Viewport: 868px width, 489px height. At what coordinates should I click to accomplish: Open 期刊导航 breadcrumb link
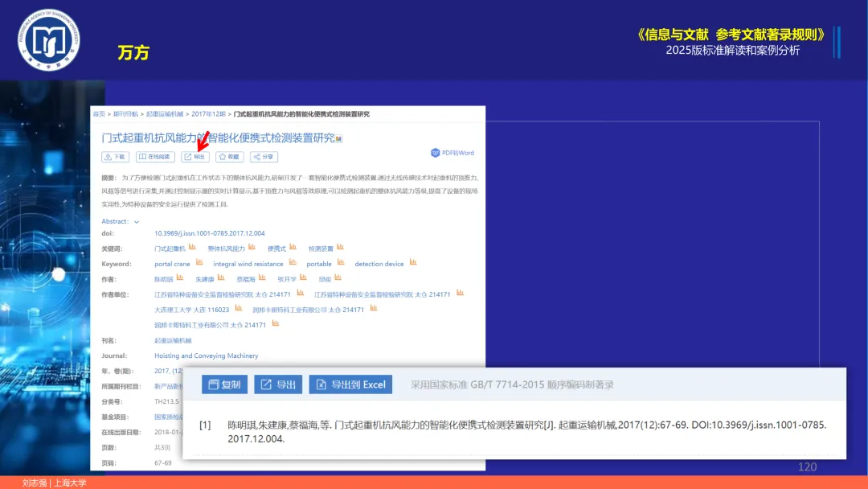click(x=125, y=114)
